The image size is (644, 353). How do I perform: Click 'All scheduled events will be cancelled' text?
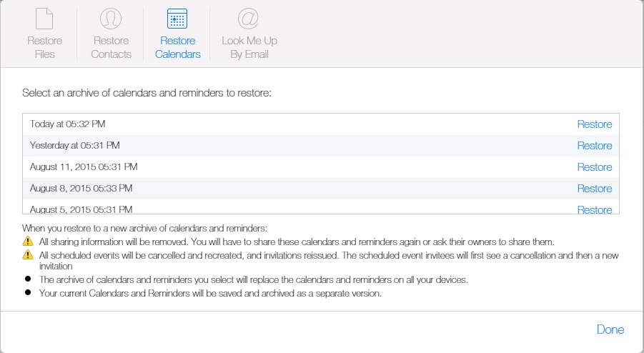(x=329, y=261)
